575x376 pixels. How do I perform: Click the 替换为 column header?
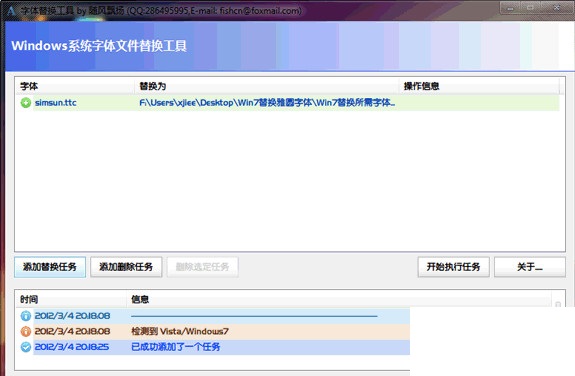click(x=267, y=86)
